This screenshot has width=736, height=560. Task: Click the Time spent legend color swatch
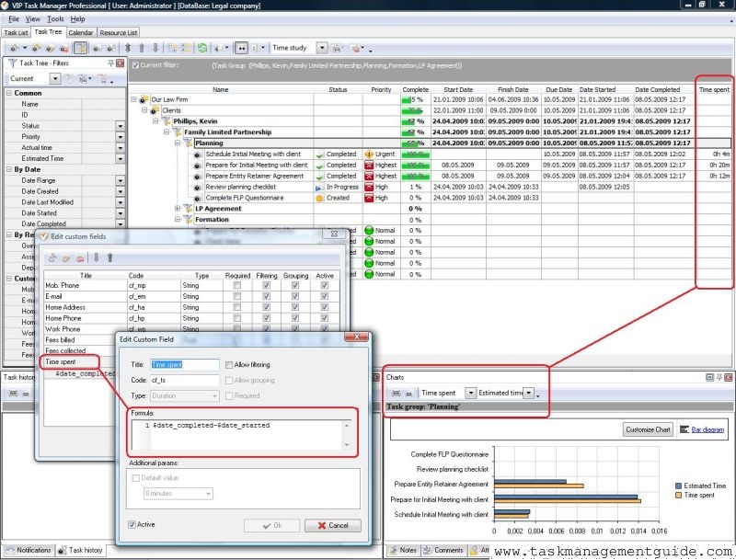point(678,496)
